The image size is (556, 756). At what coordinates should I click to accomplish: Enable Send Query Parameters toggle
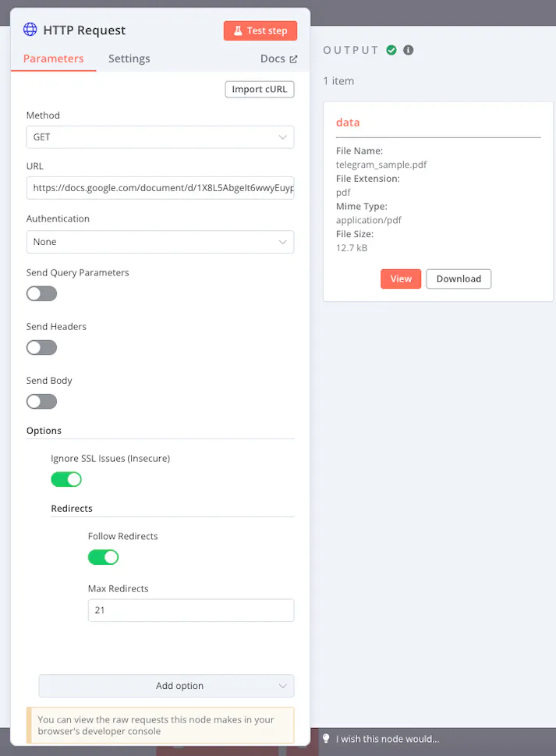click(41, 293)
